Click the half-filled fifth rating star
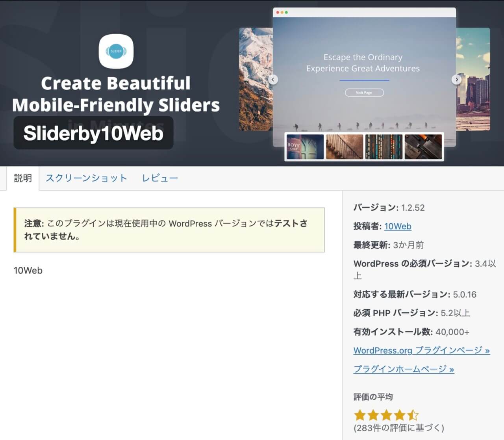The height and width of the screenshot is (440, 504). point(413,415)
